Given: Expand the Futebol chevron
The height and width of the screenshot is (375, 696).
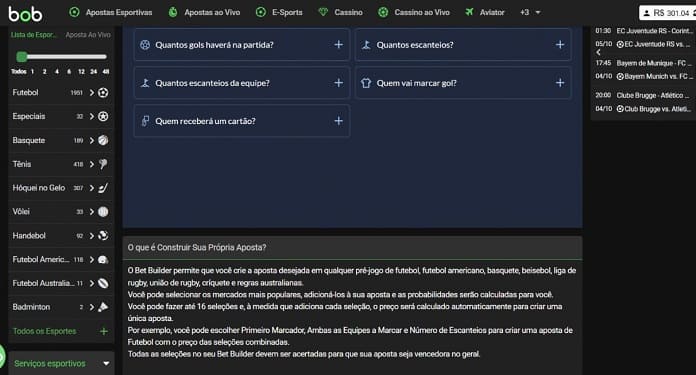Looking at the screenshot, I should coord(91,93).
